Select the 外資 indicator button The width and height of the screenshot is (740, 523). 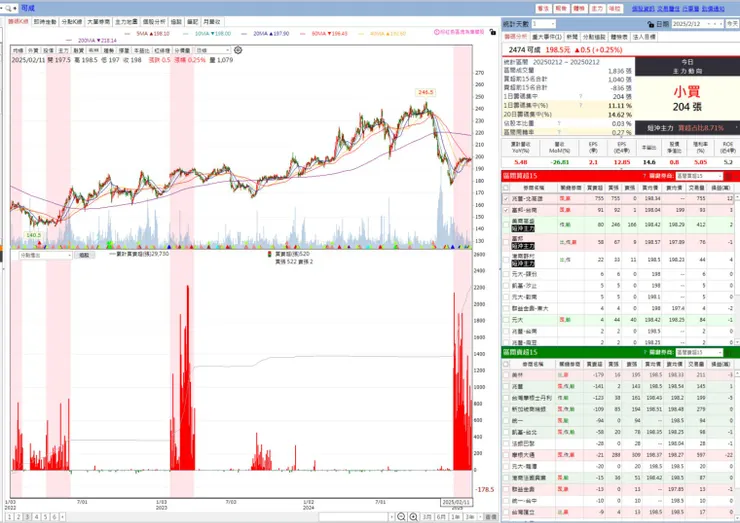pyautogui.click(x=33, y=50)
